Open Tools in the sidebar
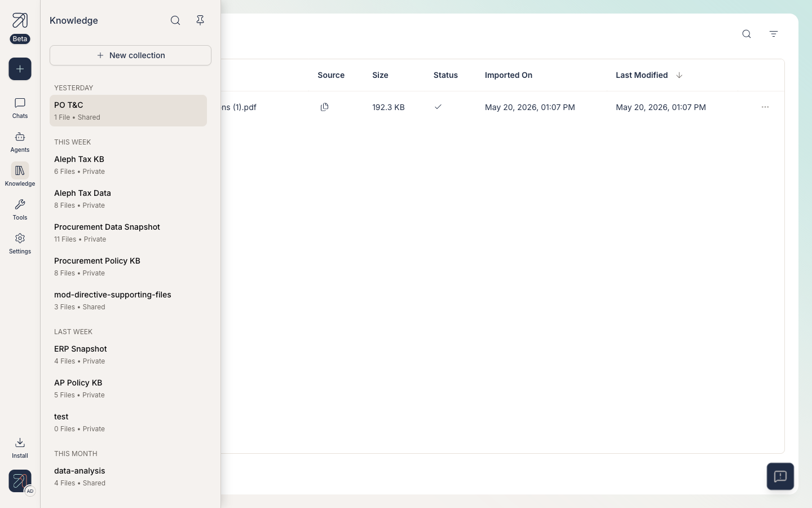Image resolution: width=812 pixels, height=508 pixels. pyautogui.click(x=20, y=209)
